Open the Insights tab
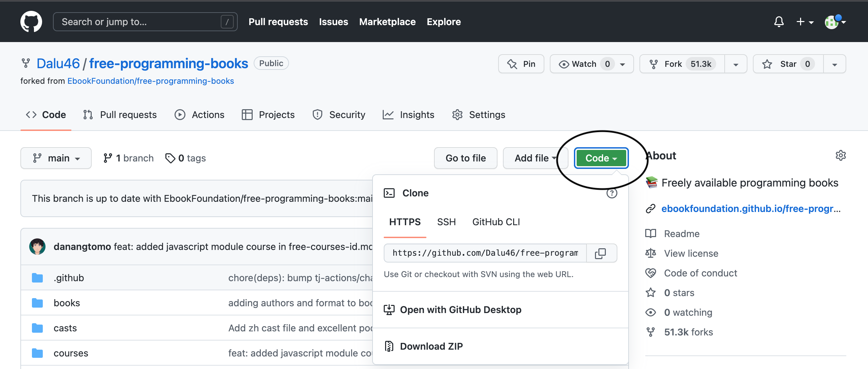 click(408, 115)
